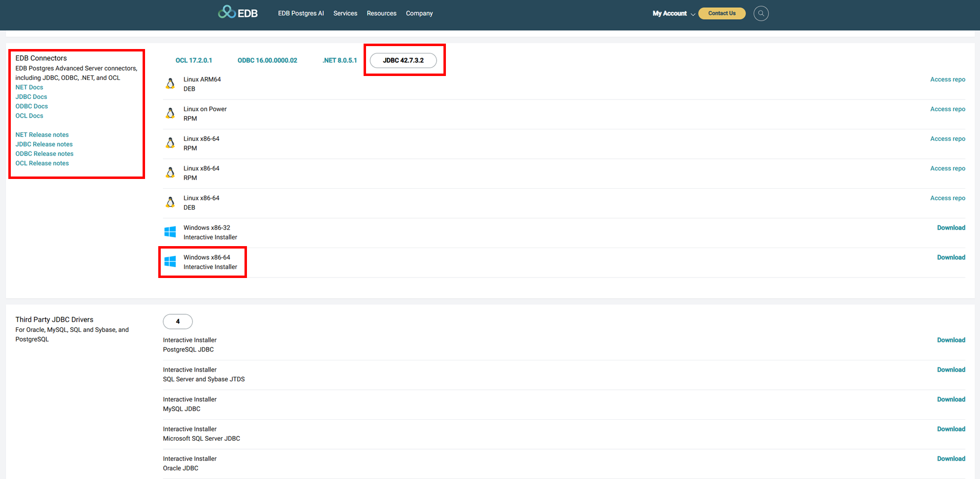Select the JDBC 42.7.3.2 tab
Image resolution: width=980 pixels, height=479 pixels.
pyautogui.click(x=403, y=60)
